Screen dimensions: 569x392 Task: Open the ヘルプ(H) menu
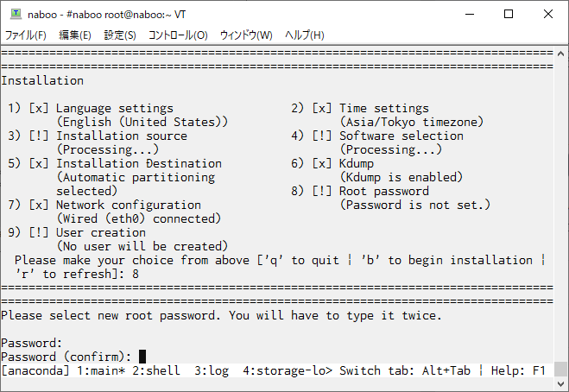[x=305, y=35]
